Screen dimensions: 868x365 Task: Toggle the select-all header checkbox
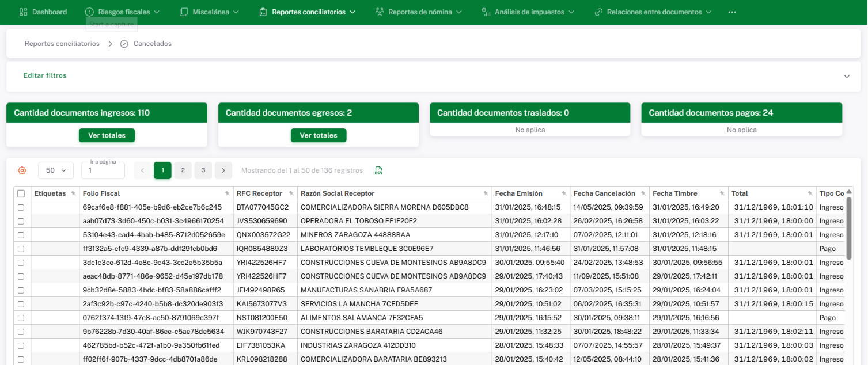click(21, 193)
